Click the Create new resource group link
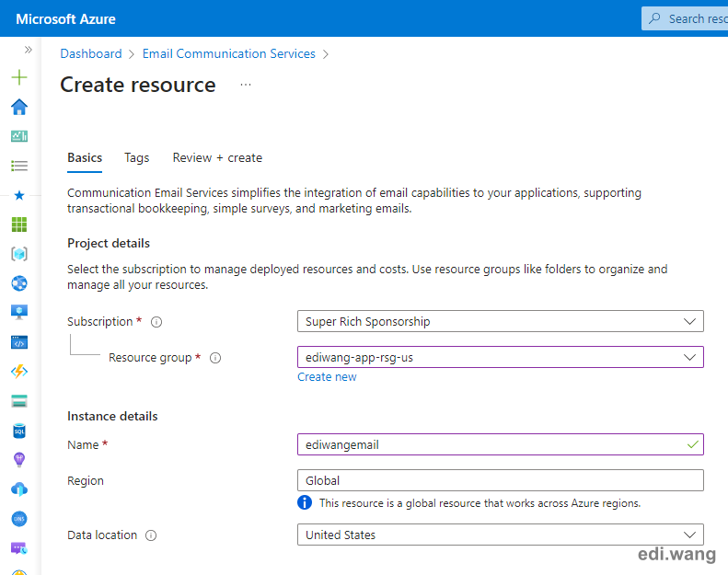The height and width of the screenshot is (575, 728). click(x=327, y=377)
